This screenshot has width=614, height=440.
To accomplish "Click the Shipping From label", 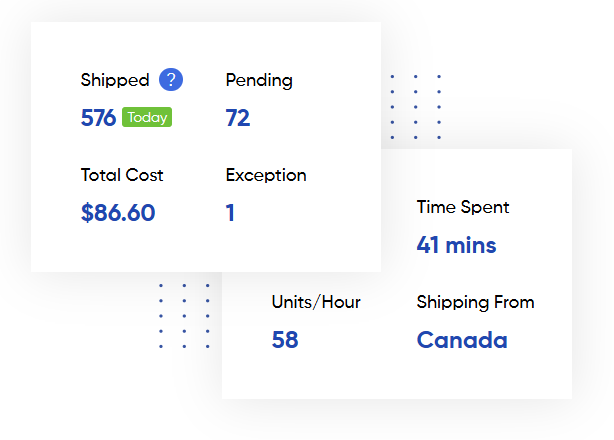I will tap(475, 302).
